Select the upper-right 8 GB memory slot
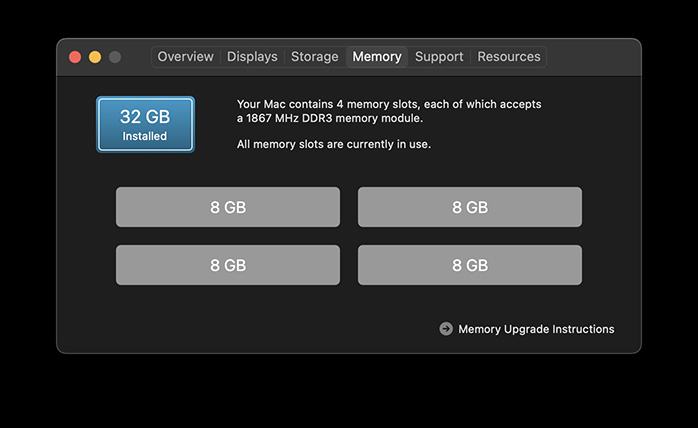 (x=470, y=208)
